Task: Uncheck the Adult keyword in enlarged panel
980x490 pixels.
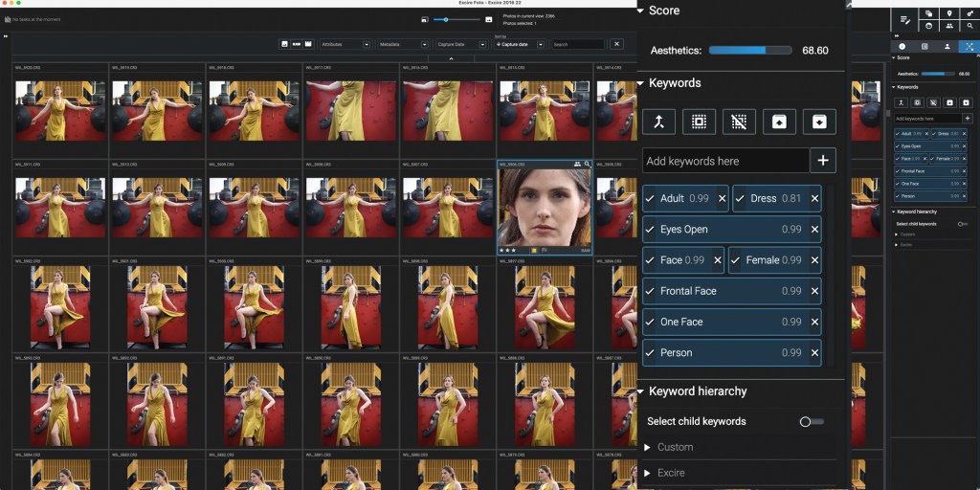Action: pos(651,199)
